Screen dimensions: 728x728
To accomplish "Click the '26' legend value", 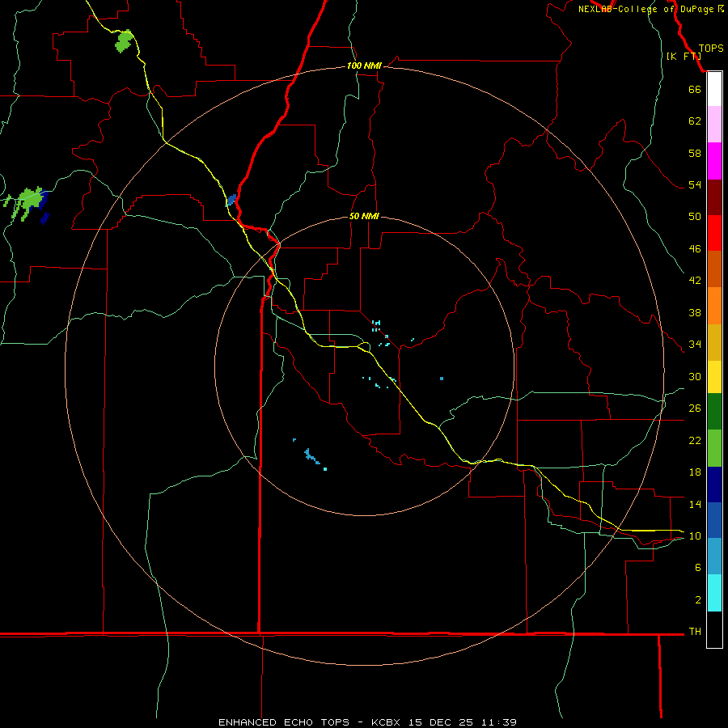I will [x=695, y=408].
